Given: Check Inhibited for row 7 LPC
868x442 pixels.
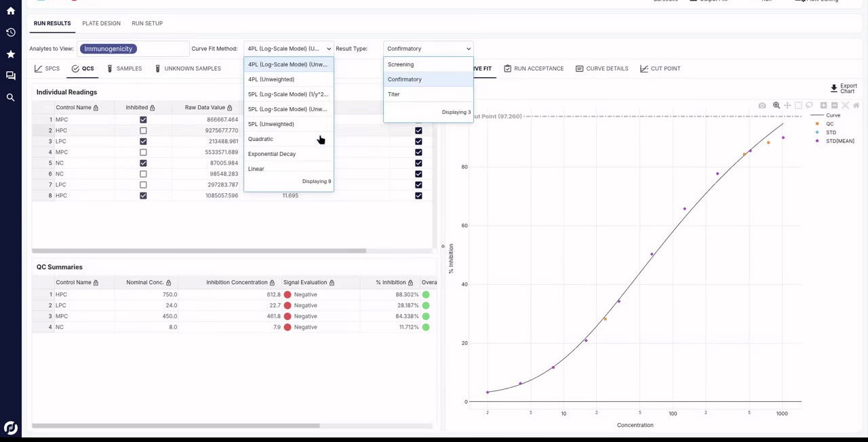Looking at the screenshot, I should 143,185.
